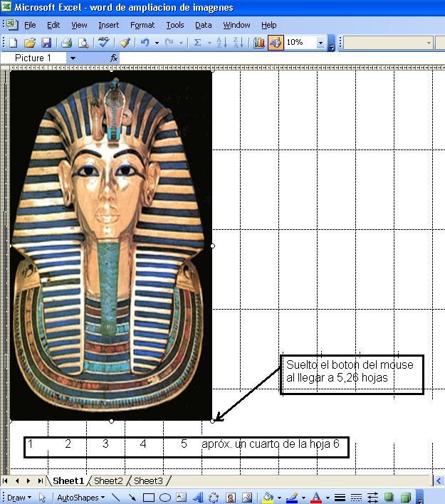Open the Draw menu dropdown

point(19,498)
